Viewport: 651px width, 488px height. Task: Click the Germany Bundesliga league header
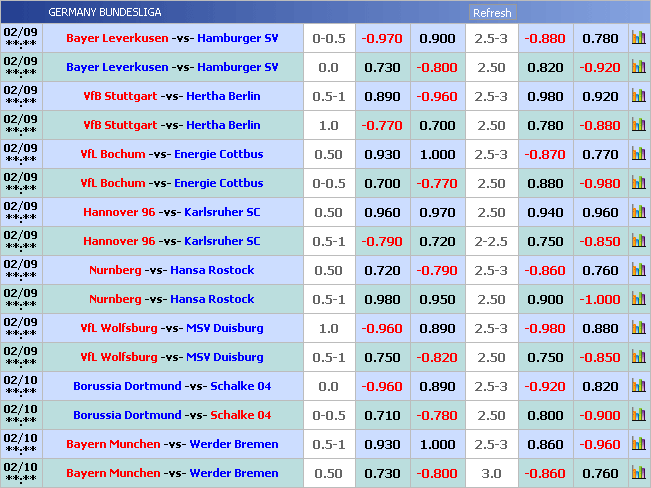click(x=104, y=13)
